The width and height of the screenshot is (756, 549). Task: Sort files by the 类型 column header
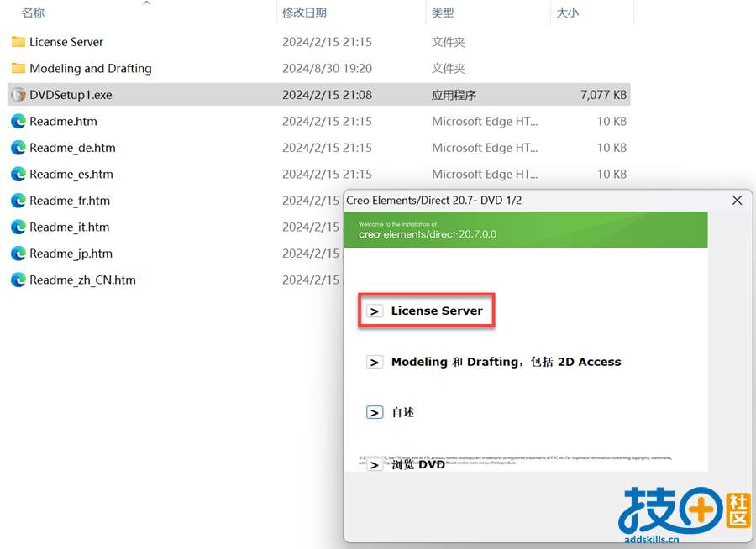pos(443,13)
